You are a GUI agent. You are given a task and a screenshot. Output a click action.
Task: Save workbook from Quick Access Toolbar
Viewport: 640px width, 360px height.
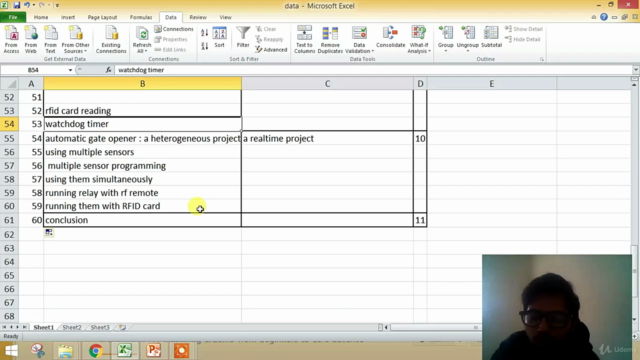(16, 5)
